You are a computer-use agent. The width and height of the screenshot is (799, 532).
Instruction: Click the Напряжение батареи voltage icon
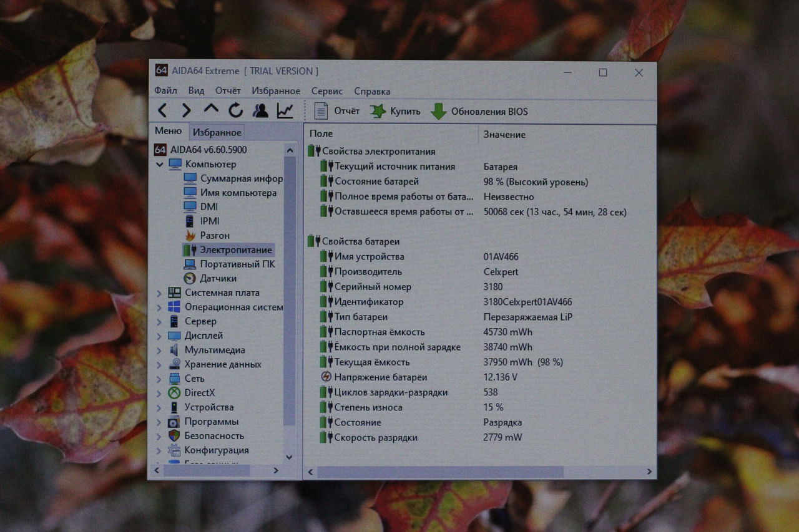click(x=326, y=377)
